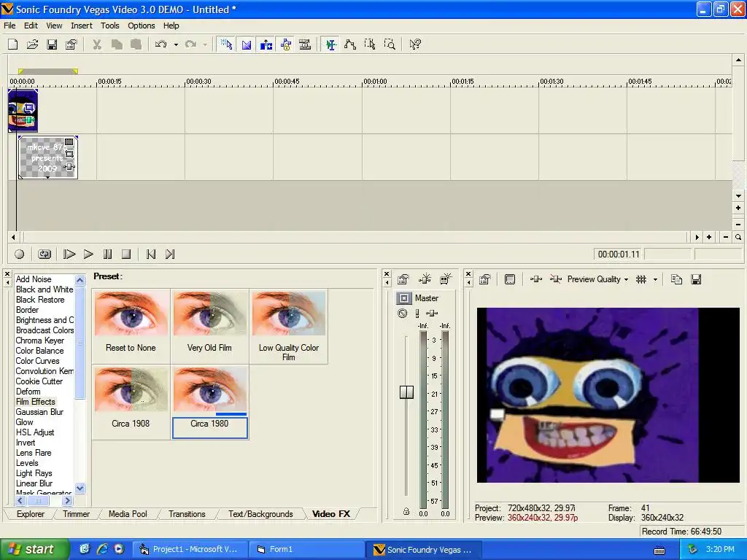The width and height of the screenshot is (747, 560).
Task: Select the Circa 1908 preset
Action: pyautogui.click(x=131, y=402)
